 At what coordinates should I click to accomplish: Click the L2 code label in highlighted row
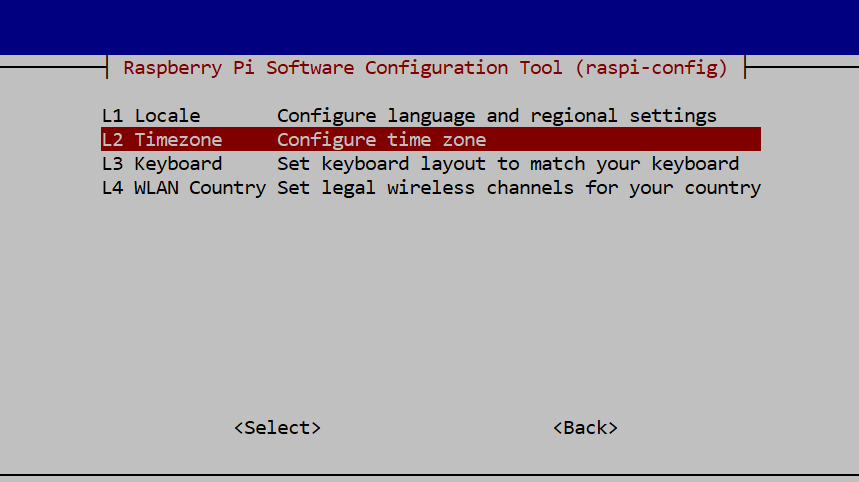pyautogui.click(x=112, y=140)
